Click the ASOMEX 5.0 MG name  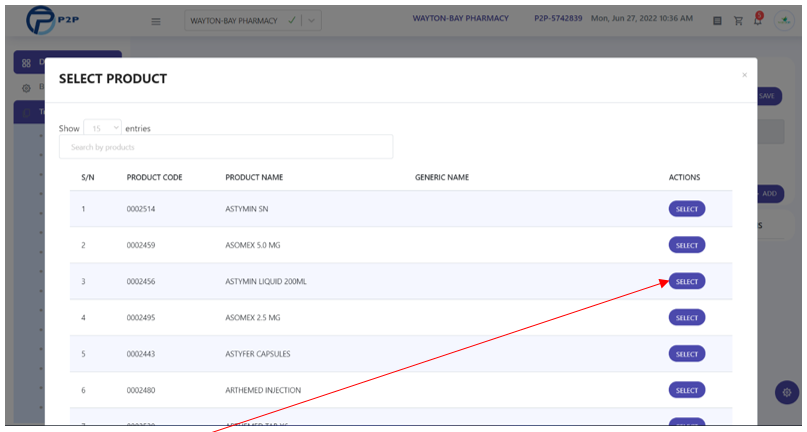click(253, 245)
